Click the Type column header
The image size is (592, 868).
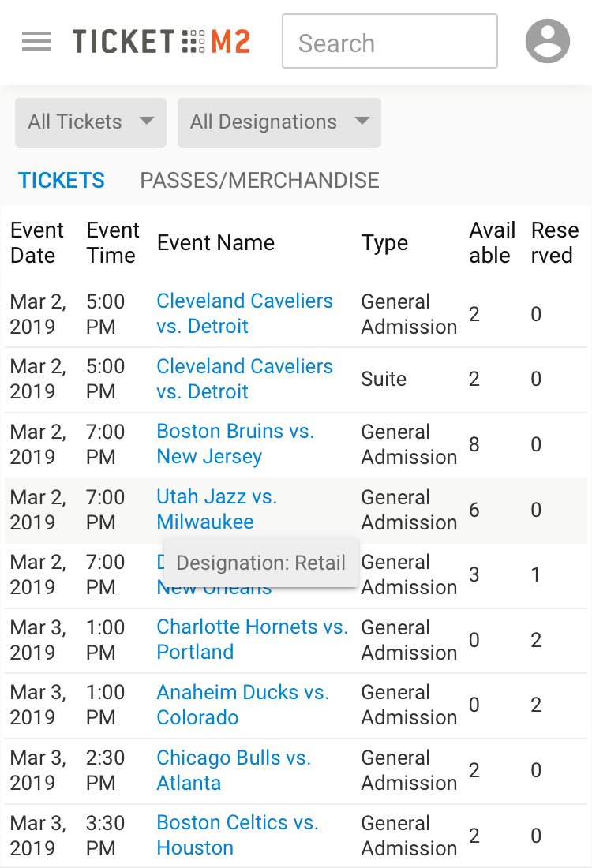point(384,243)
